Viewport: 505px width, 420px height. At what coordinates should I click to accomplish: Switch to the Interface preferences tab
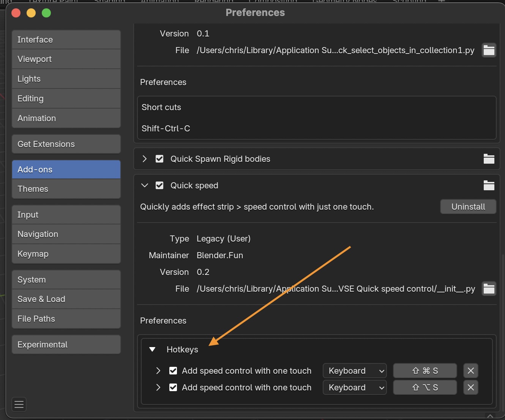(66, 39)
